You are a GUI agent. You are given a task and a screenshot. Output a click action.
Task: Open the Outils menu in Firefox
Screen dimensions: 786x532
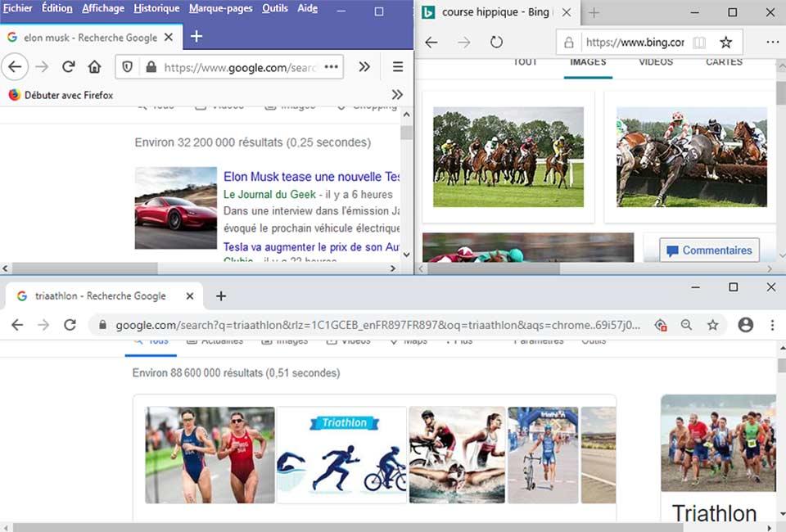click(275, 8)
